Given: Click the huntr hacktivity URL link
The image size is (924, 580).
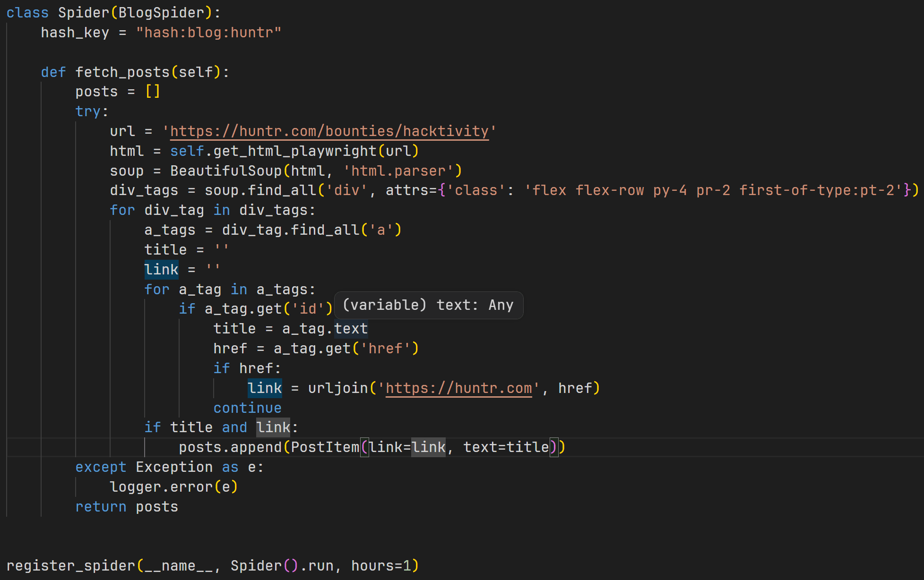Looking at the screenshot, I should point(329,131).
